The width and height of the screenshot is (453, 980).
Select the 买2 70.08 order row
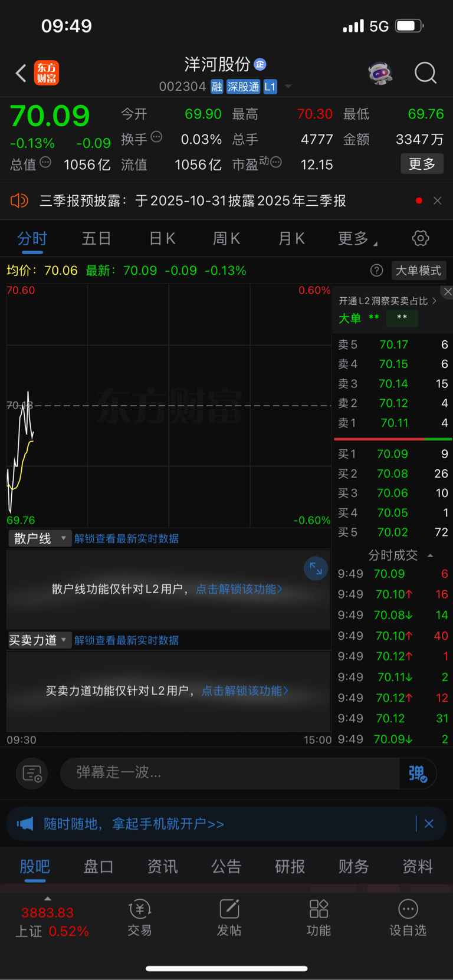pos(393,473)
